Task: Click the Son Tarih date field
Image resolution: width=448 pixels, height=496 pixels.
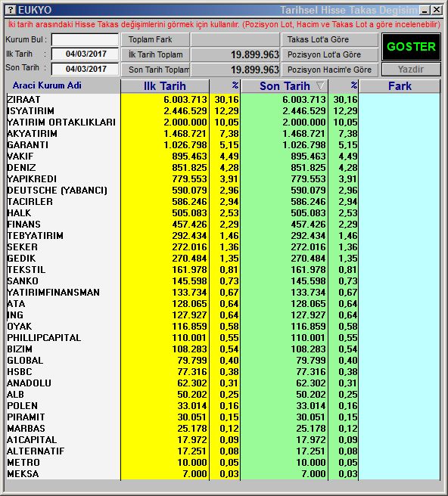Action: pos(86,69)
